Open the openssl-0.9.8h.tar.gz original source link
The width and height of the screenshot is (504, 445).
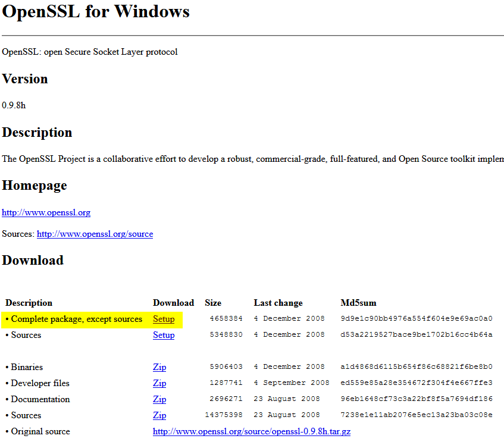coord(251,431)
